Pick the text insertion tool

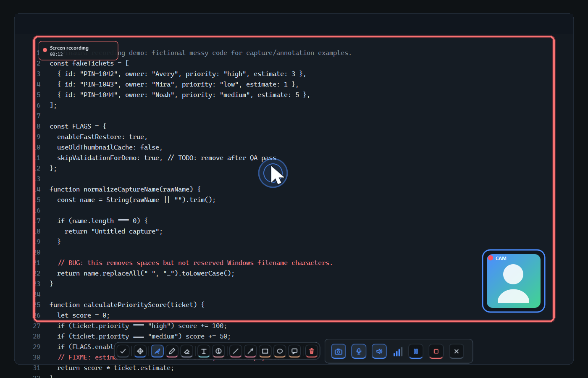click(x=204, y=351)
